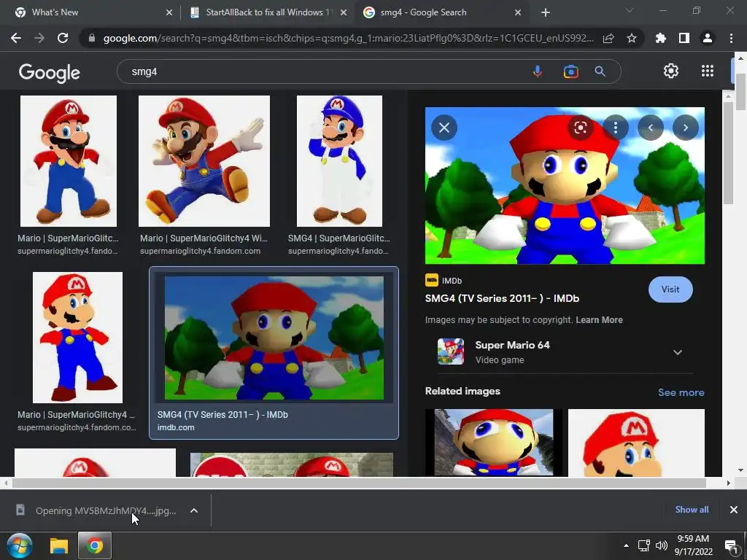747x560 pixels.
Task: Reload the current page
Action: point(63,38)
